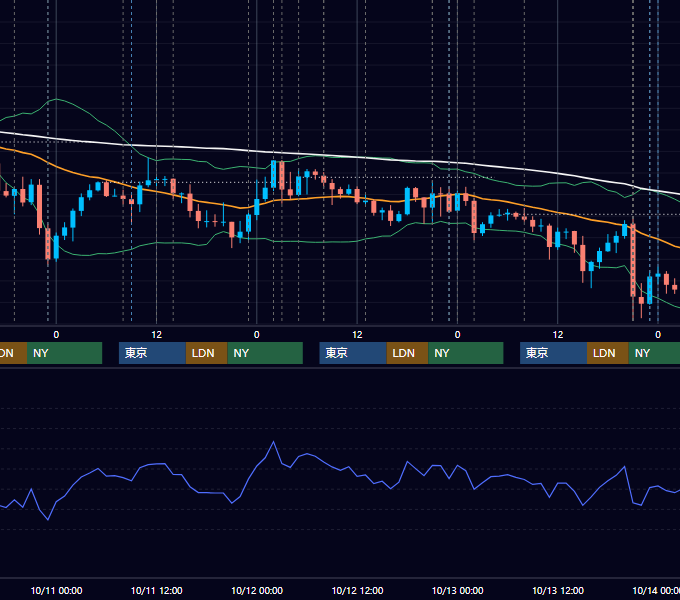Click the hour label '0' above 10/13 00:00

458,335
